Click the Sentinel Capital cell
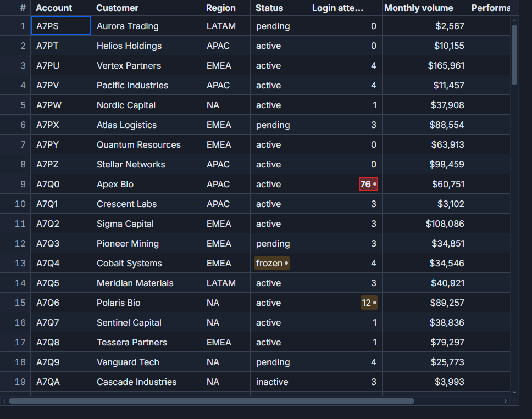This screenshot has height=419, width=532. pyautogui.click(x=146, y=322)
